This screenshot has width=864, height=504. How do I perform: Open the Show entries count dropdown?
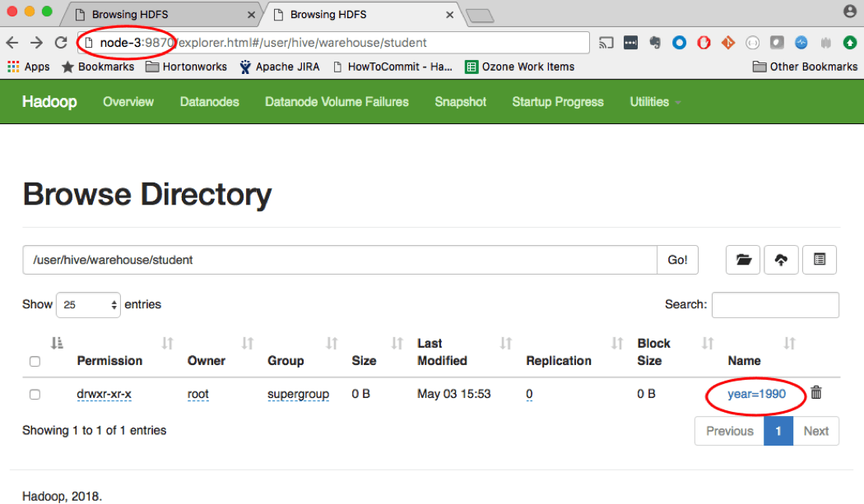point(87,304)
